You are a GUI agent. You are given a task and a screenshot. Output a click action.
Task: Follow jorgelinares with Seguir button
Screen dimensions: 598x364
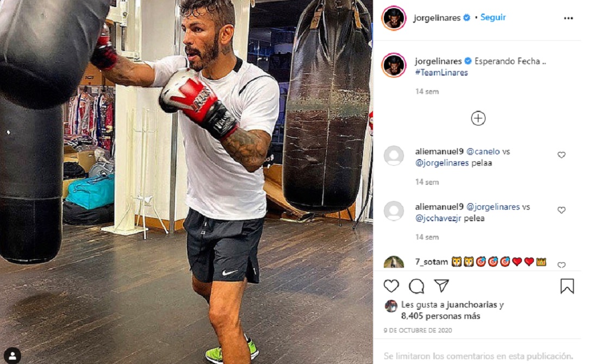coord(493,17)
